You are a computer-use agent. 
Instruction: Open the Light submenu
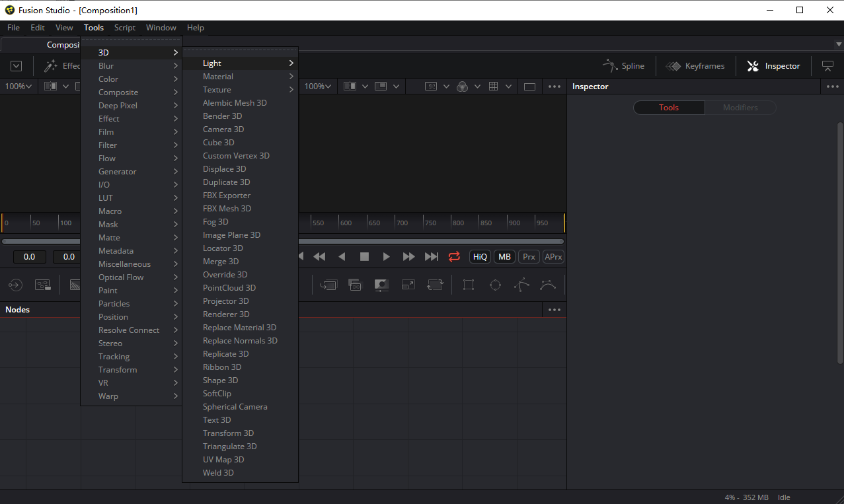pyautogui.click(x=241, y=63)
